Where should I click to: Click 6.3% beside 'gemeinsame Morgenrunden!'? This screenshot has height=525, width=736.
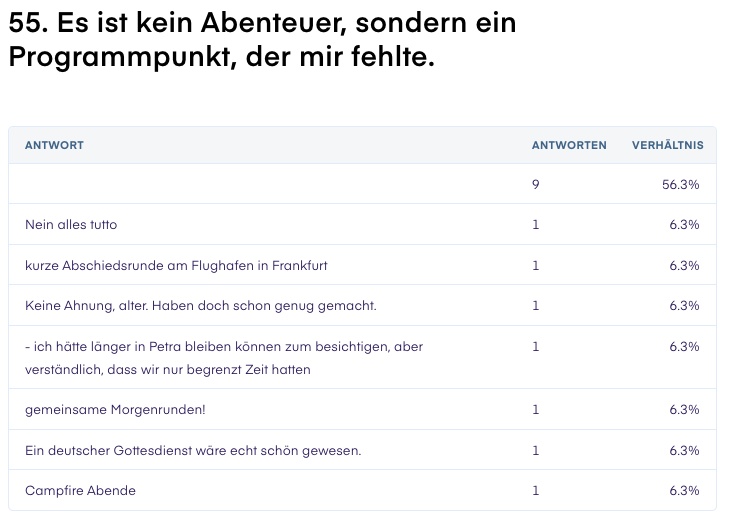[684, 409]
